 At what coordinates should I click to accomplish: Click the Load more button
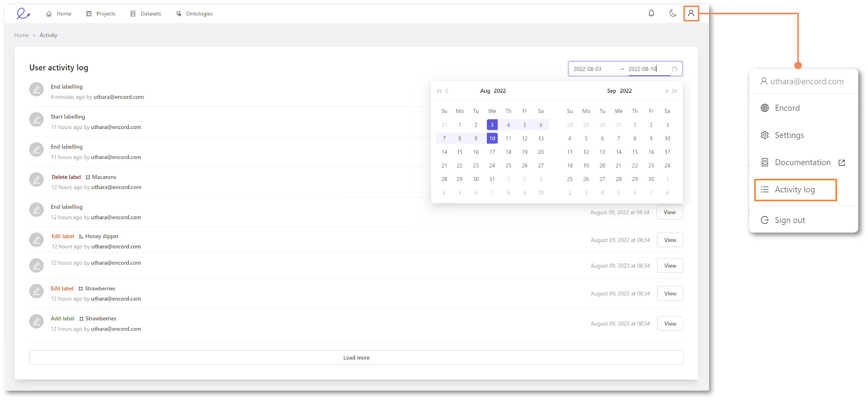356,357
